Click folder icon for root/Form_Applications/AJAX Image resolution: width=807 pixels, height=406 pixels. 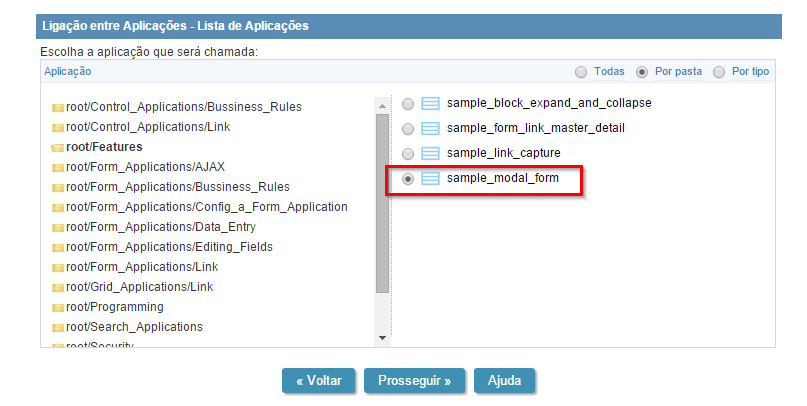point(58,167)
